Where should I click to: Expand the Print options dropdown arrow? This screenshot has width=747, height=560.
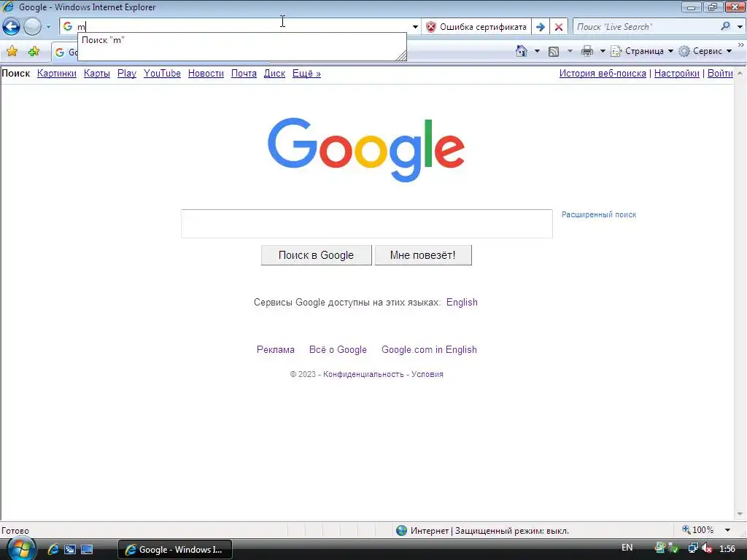point(602,51)
